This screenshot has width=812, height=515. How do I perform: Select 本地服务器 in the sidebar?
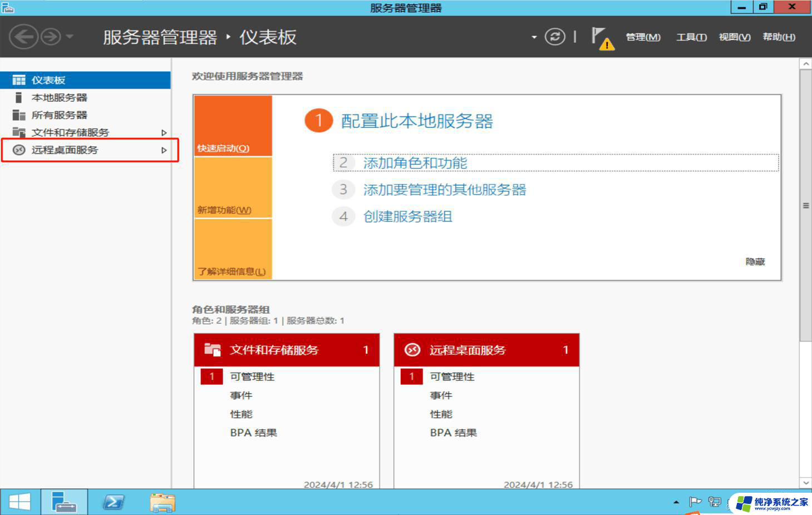(85, 98)
